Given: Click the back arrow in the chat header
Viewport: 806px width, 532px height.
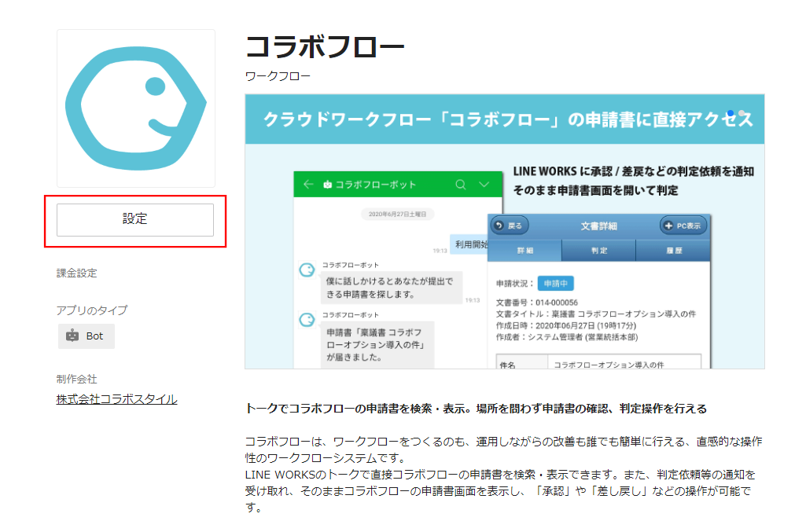Looking at the screenshot, I should pos(307,184).
